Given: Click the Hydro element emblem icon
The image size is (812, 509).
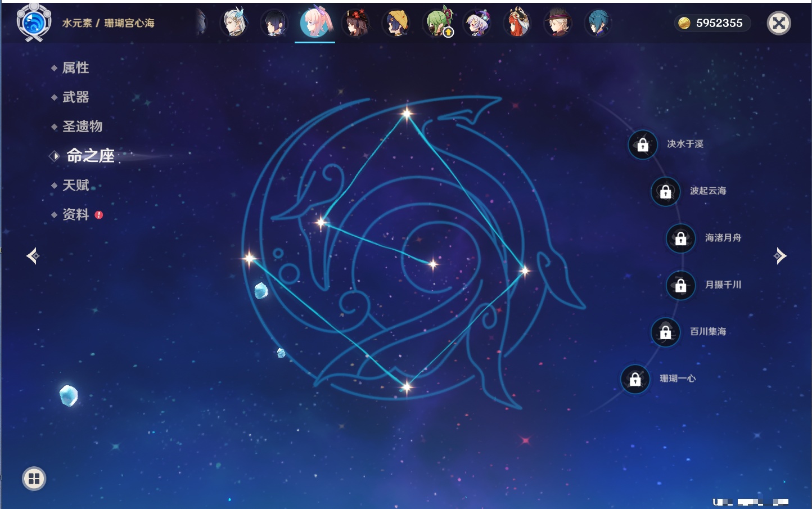Looking at the screenshot, I should click(34, 22).
